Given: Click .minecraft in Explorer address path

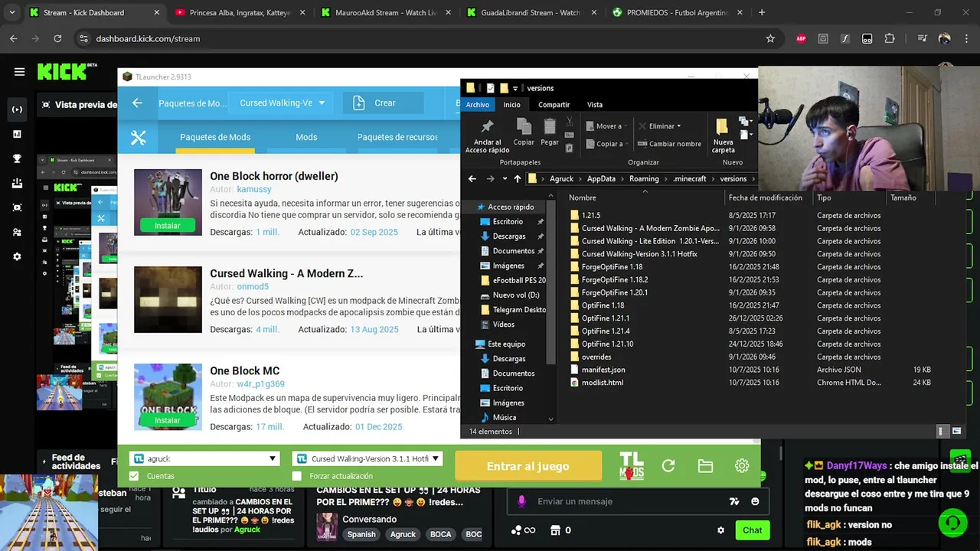Looking at the screenshot, I should (690, 179).
